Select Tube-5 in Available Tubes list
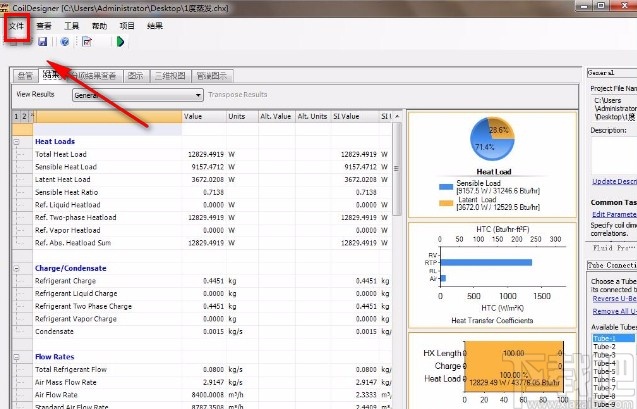The height and width of the screenshot is (409, 637). point(613,372)
